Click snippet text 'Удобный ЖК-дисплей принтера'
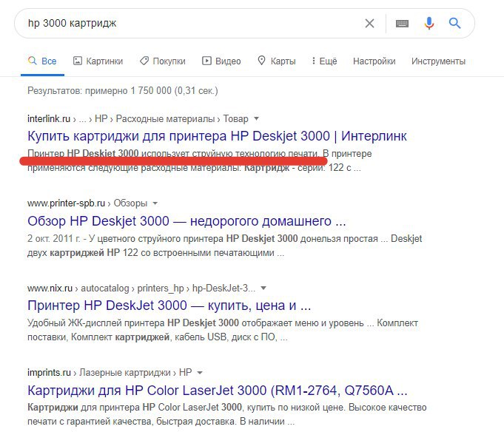 95,323
